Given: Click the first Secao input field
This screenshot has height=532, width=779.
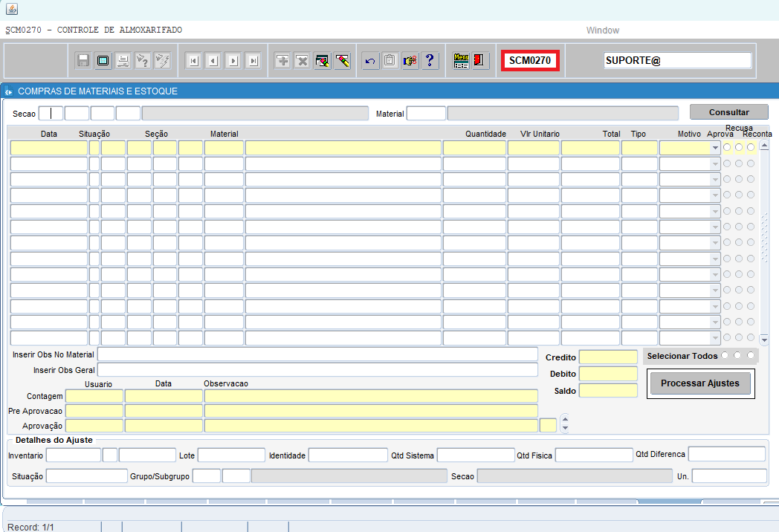Looking at the screenshot, I should [51, 113].
